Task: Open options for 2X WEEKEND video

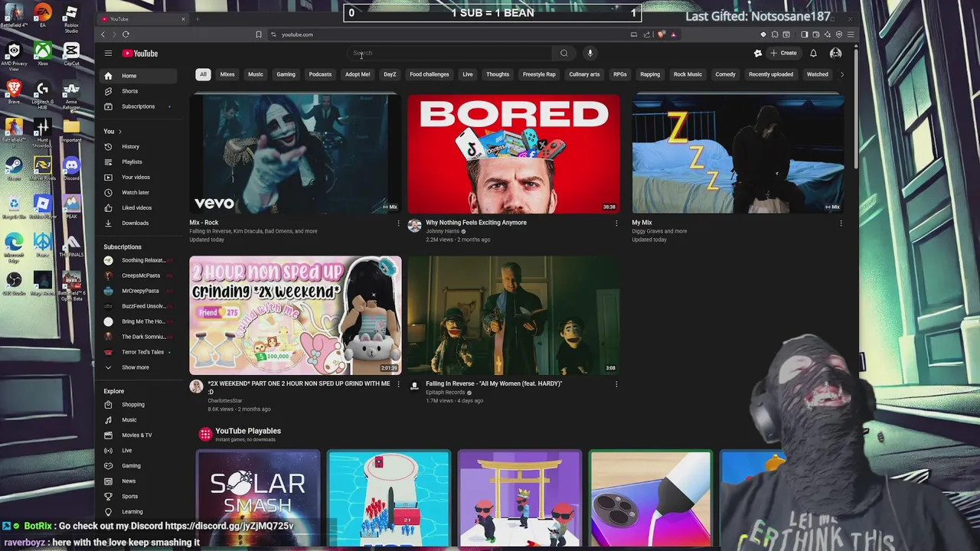Action: click(398, 384)
